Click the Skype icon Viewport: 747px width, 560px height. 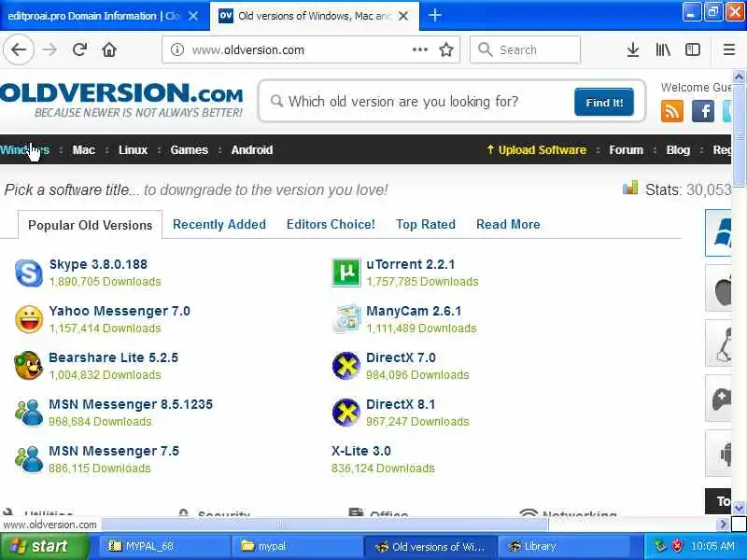coord(29,273)
